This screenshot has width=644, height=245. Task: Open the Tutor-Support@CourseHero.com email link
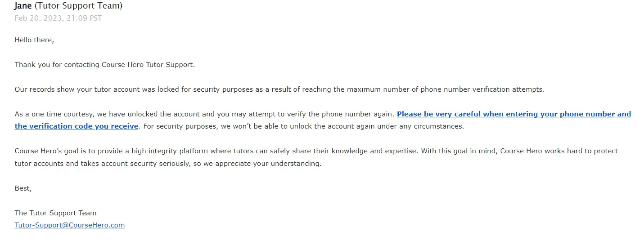69,225
